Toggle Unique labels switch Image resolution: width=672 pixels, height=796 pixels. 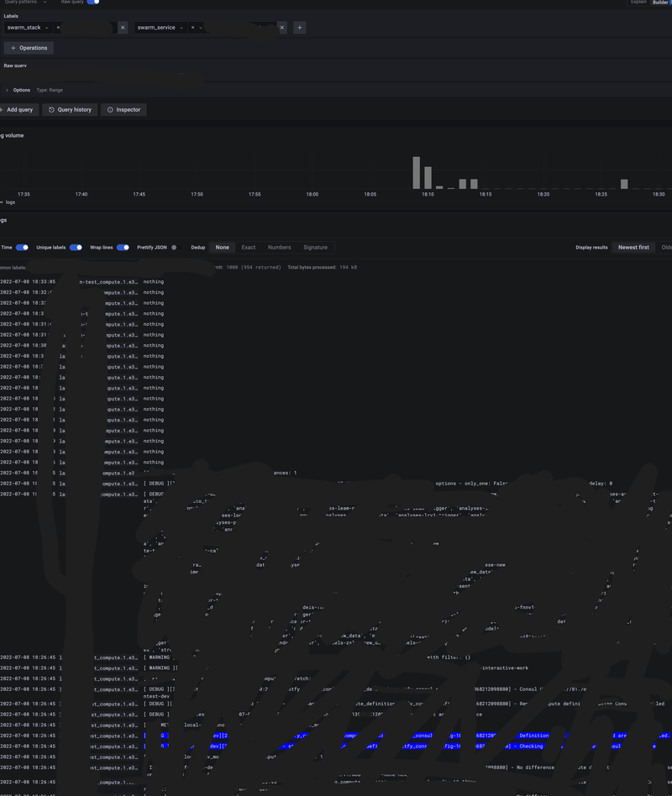(x=76, y=247)
